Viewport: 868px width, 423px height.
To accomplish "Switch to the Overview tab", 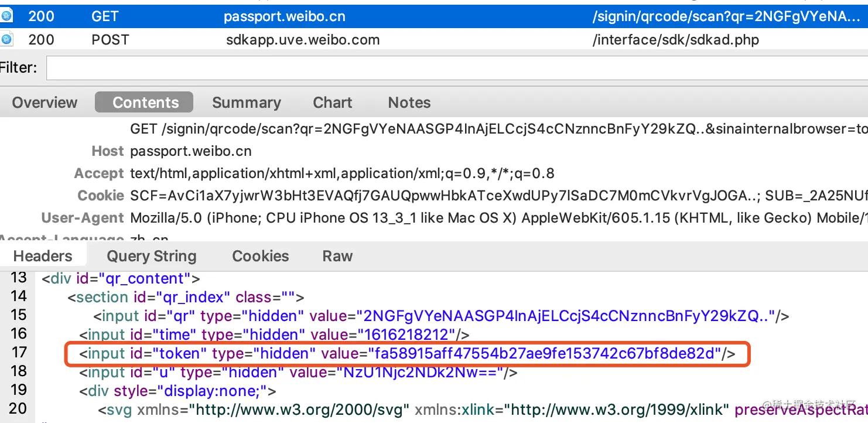I will tap(45, 103).
